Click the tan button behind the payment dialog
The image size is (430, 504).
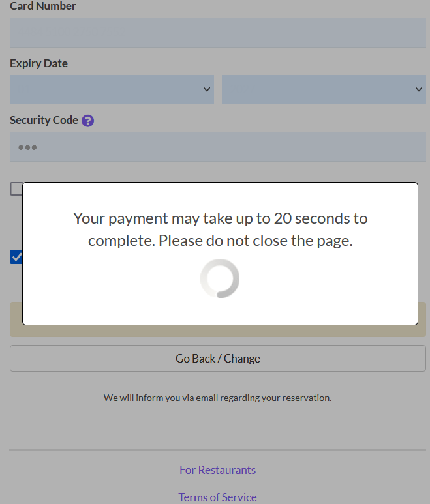[218, 331]
